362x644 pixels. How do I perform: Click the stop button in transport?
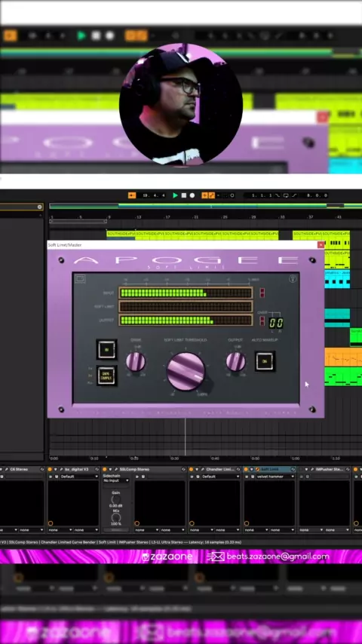tap(184, 195)
